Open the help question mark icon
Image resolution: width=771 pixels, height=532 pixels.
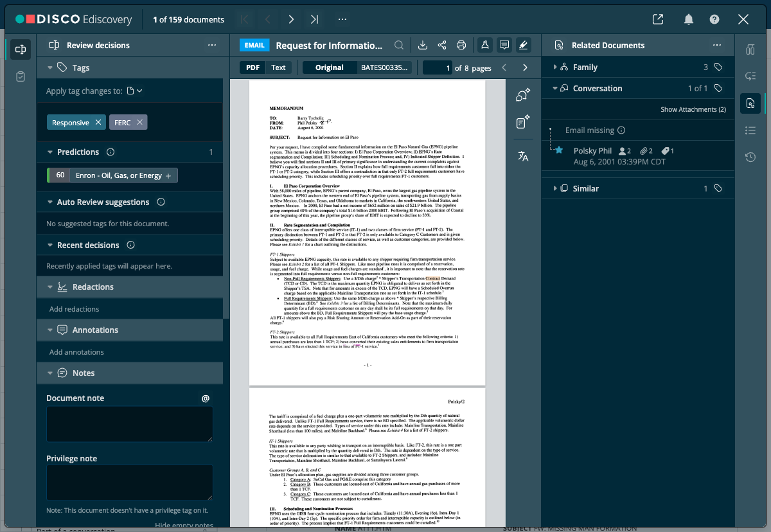(x=714, y=19)
